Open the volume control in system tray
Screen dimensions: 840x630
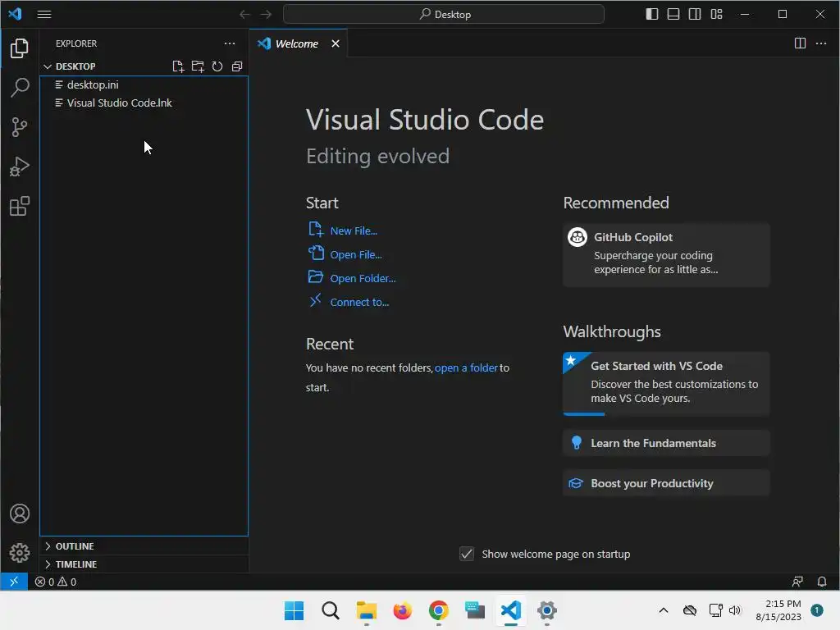(735, 610)
